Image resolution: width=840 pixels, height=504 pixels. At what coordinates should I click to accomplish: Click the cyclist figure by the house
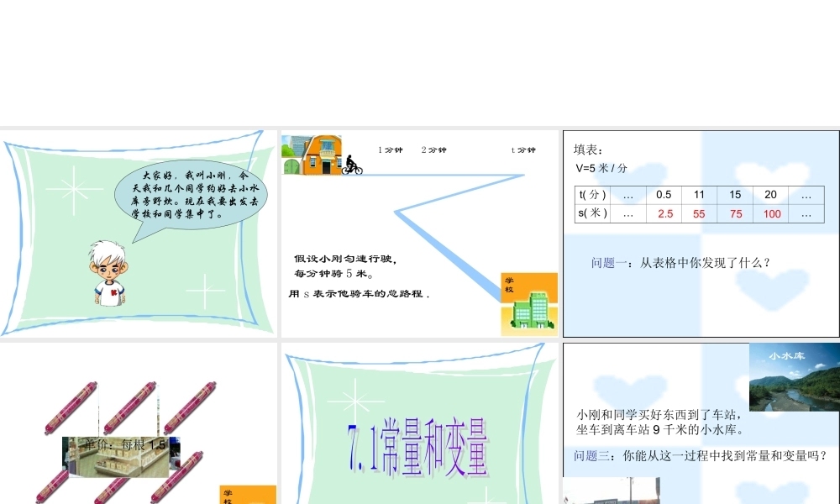click(352, 165)
